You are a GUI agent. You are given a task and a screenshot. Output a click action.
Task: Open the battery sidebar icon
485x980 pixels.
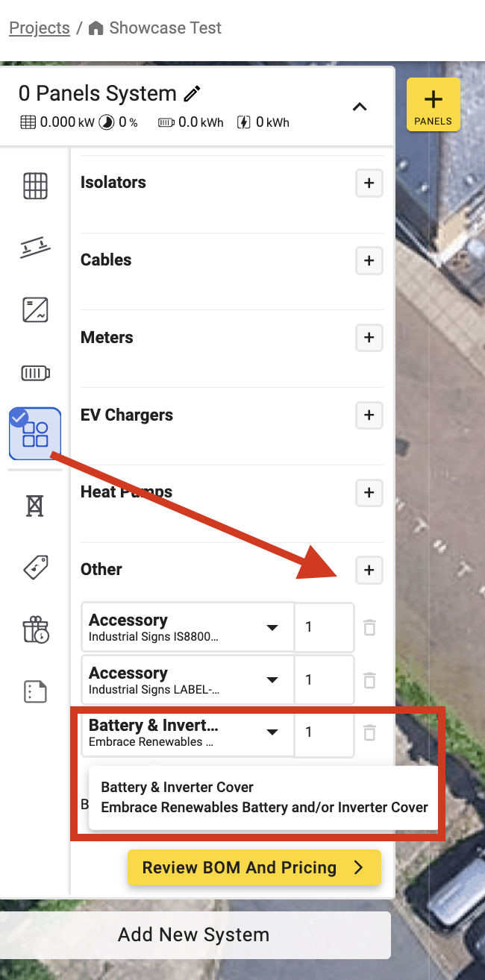click(35, 372)
